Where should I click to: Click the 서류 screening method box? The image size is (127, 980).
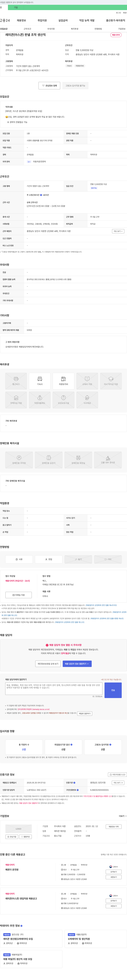(19, 559)
